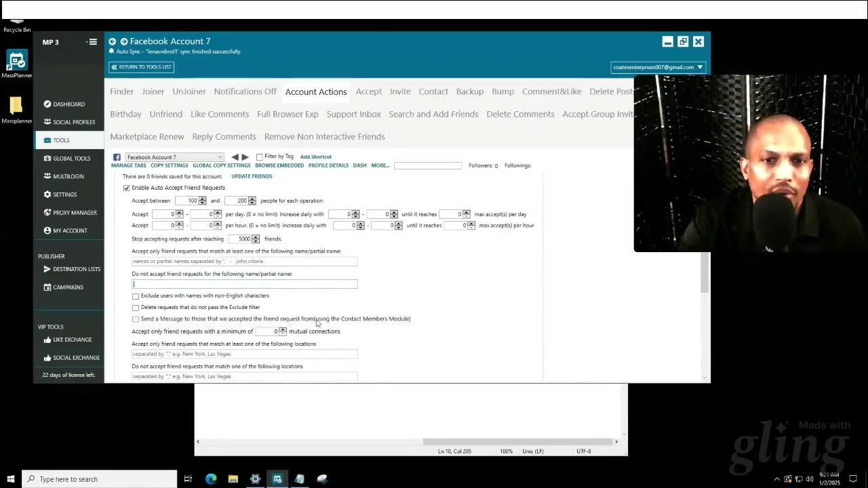
Task: Check Exclude users with non-English characters
Action: [x=136, y=296]
